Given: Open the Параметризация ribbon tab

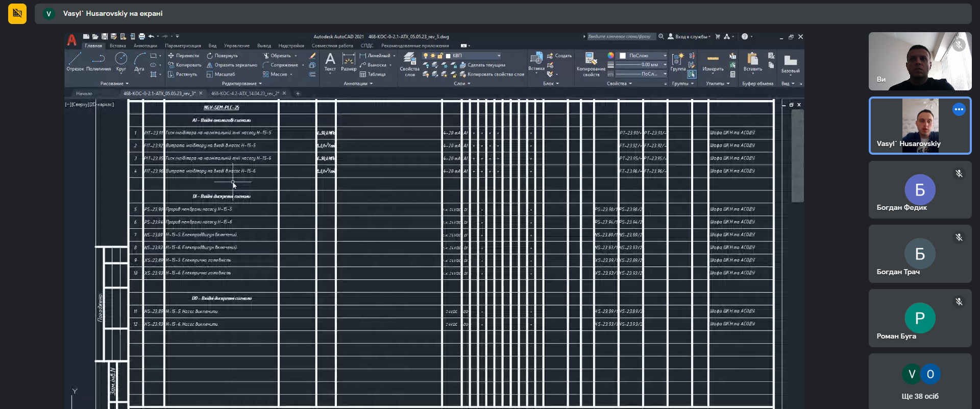Looking at the screenshot, I should (x=183, y=45).
